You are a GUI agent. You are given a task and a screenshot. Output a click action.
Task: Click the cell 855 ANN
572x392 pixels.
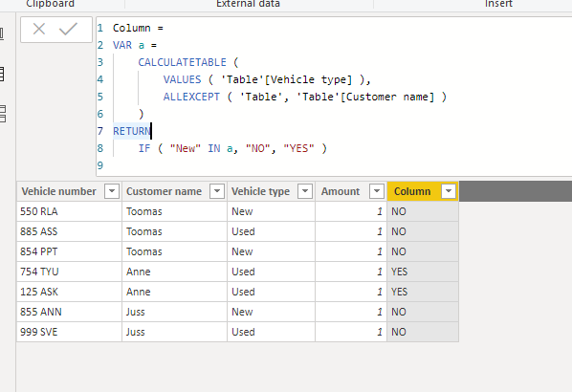pyautogui.click(x=69, y=312)
